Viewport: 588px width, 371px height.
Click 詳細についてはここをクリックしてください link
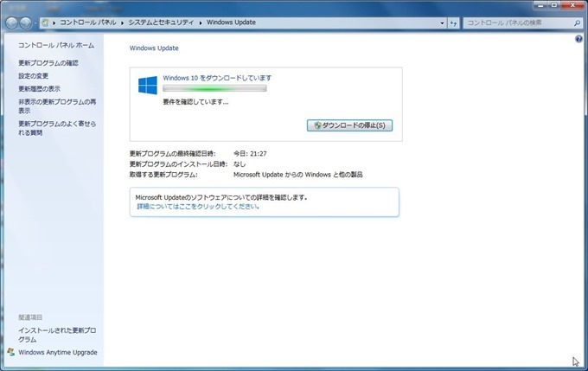pyautogui.click(x=198, y=207)
